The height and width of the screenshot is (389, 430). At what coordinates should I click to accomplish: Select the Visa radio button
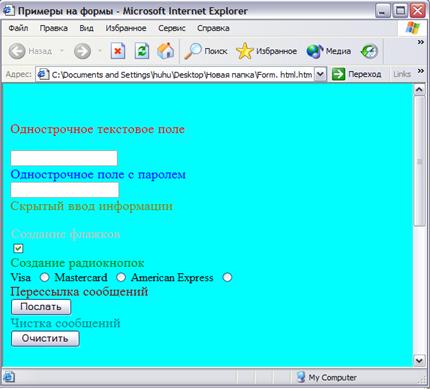pyautogui.click(x=44, y=277)
